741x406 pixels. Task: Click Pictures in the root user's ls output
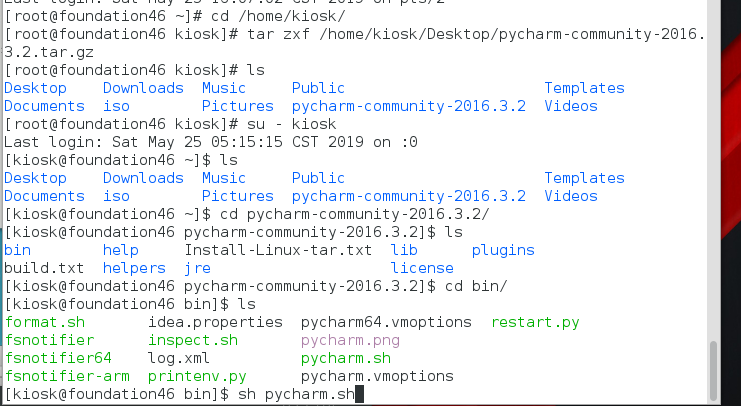238,106
